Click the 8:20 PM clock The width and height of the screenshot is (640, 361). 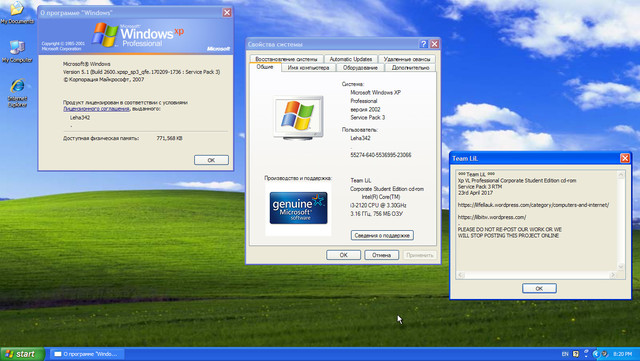622,354
